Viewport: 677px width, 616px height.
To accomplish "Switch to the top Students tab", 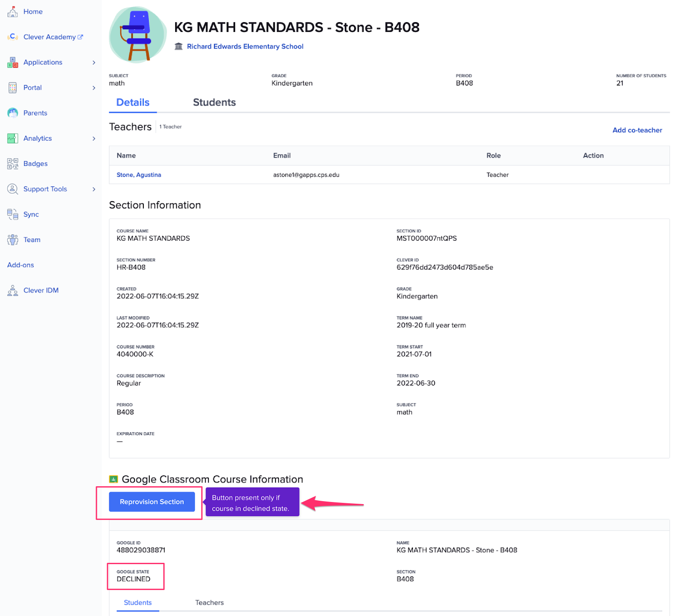I will click(x=214, y=103).
